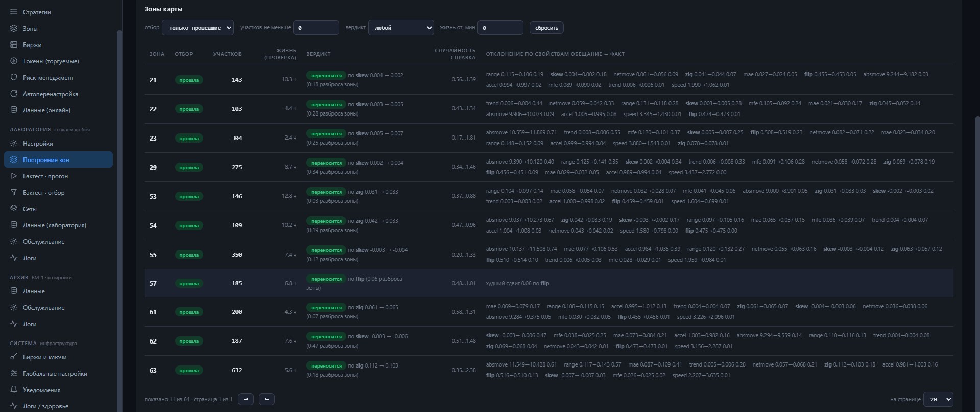Click the Сеты stack icon
The image size is (980, 412).
coord(14,209)
